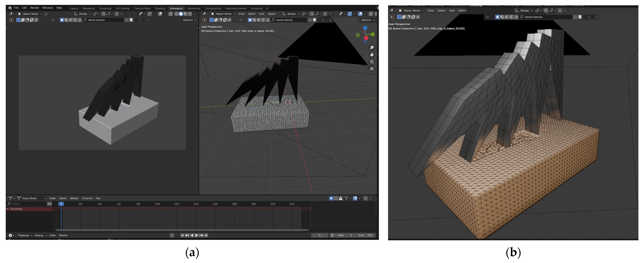Open the Render menu
This screenshot has height=263, width=644.
[34, 8]
